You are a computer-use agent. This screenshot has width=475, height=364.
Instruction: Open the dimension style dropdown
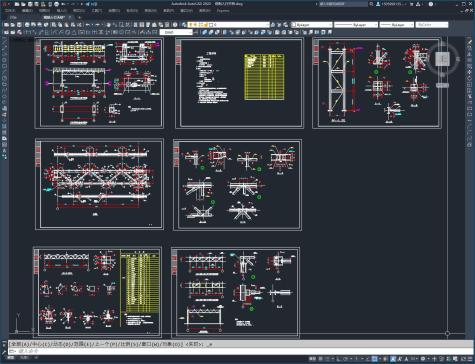point(176,32)
